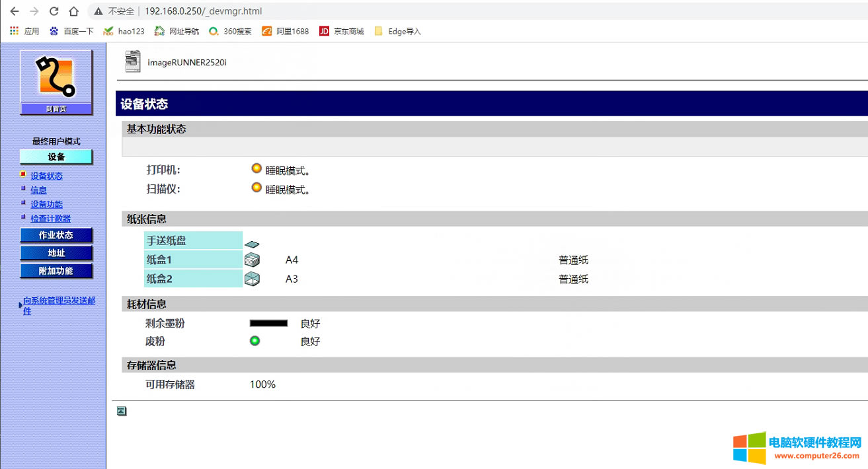
Task: Click the browser back arrow
Action: [14, 11]
